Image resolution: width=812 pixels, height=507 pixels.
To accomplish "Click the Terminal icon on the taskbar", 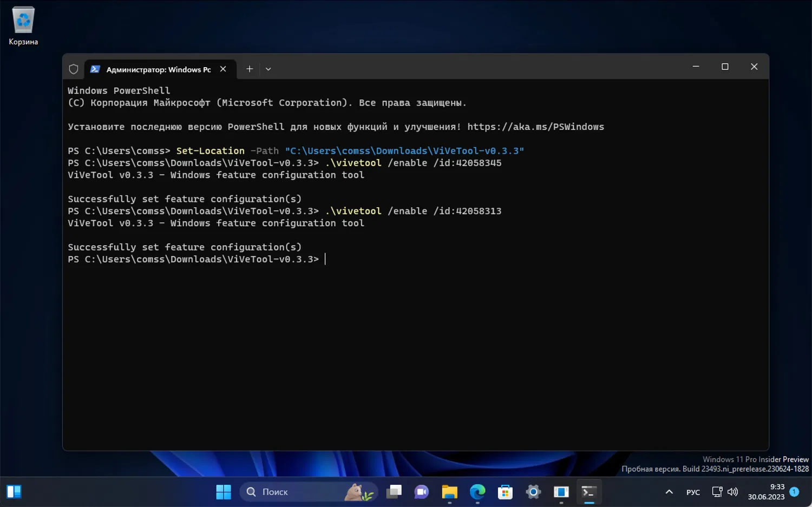I will coord(589,492).
